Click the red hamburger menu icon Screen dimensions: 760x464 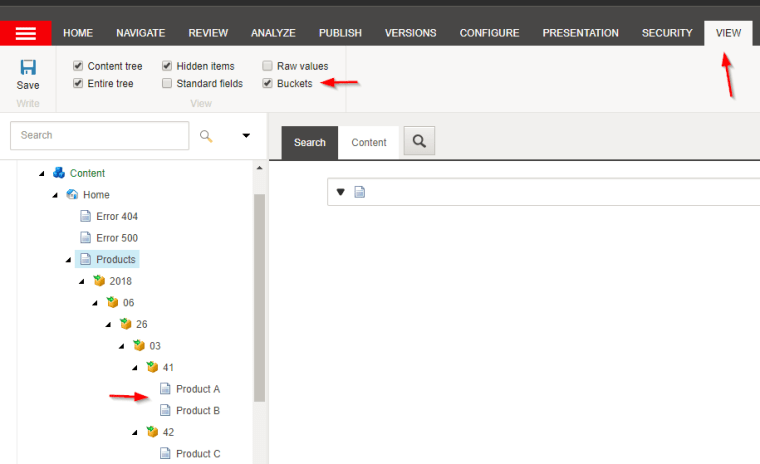[x=26, y=33]
